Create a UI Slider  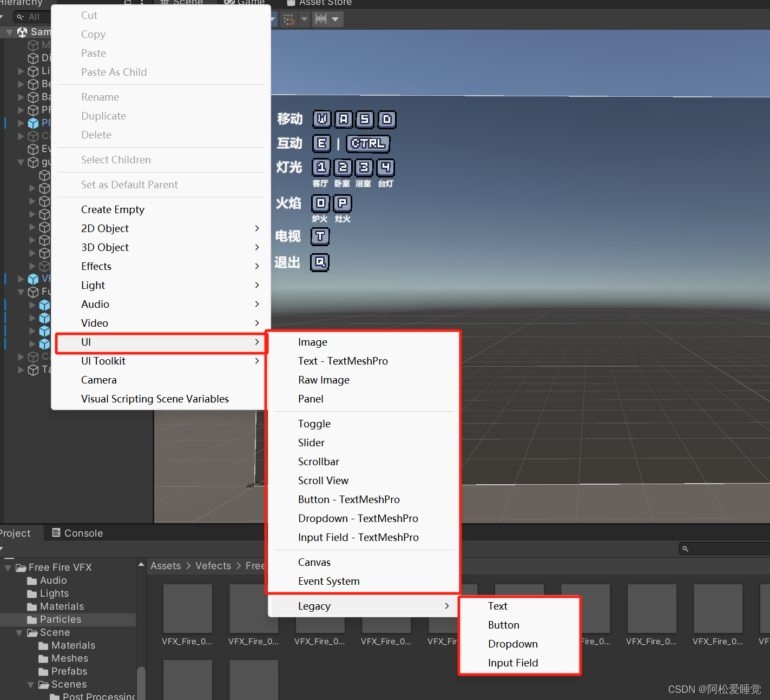tap(364, 443)
